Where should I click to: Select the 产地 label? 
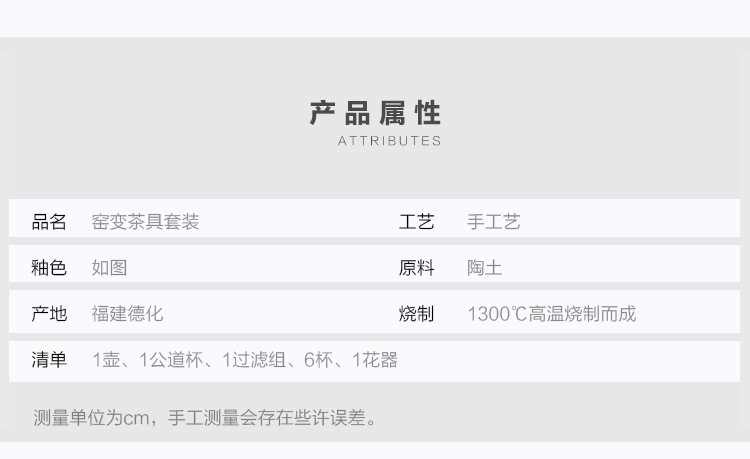point(49,314)
